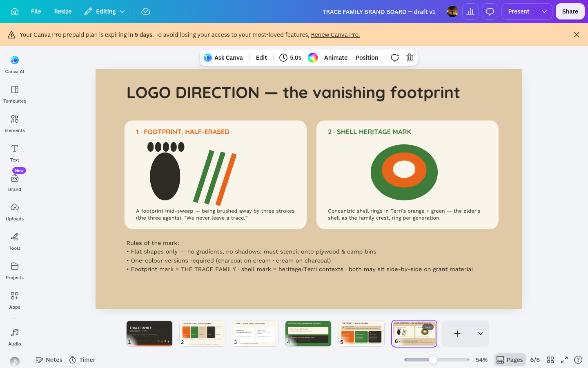Expand add-page options chevron

click(481, 334)
